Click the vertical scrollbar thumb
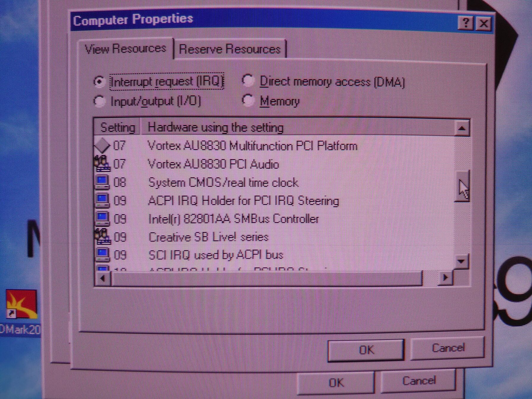Image resolution: width=532 pixels, height=399 pixels. click(462, 186)
